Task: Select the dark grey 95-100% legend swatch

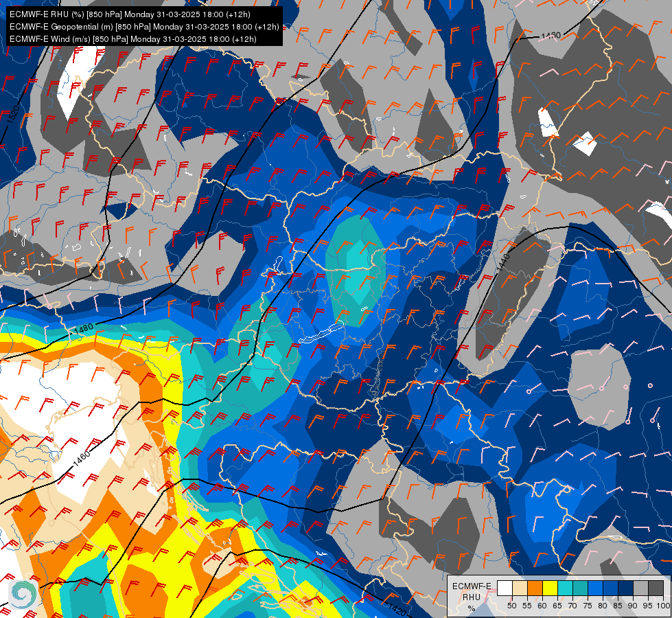Action: [x=656, y=588]
